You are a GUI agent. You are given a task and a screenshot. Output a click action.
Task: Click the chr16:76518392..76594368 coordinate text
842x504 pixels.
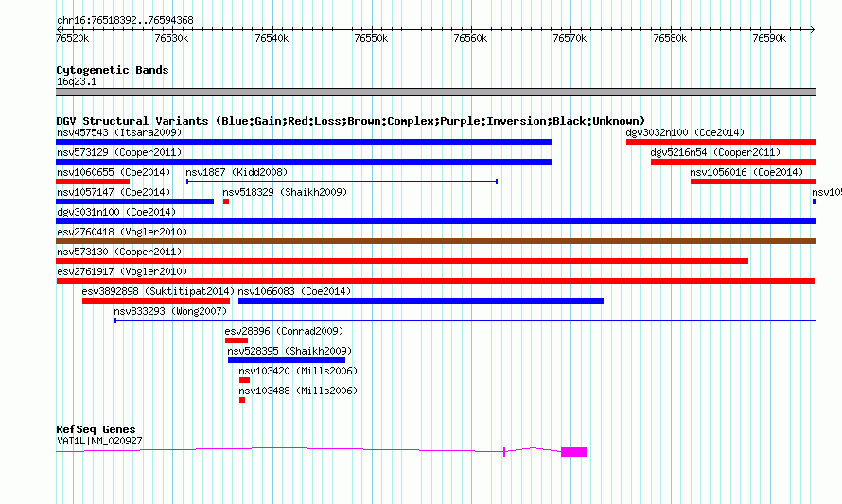click(125, 21)
